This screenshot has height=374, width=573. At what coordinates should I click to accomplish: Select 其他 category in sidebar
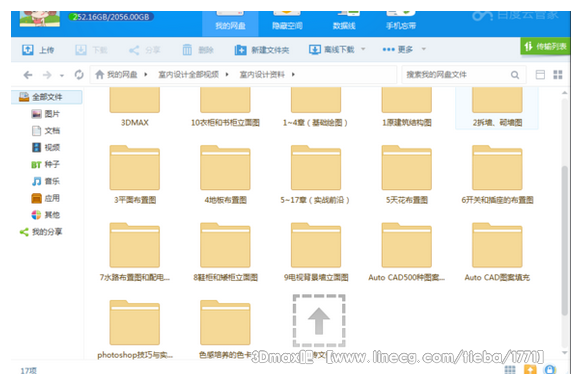pos(46,215)
